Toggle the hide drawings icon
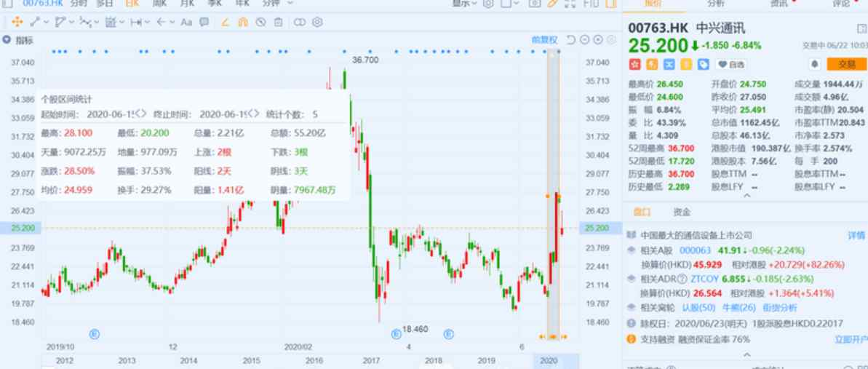 (x=260, y=22)
